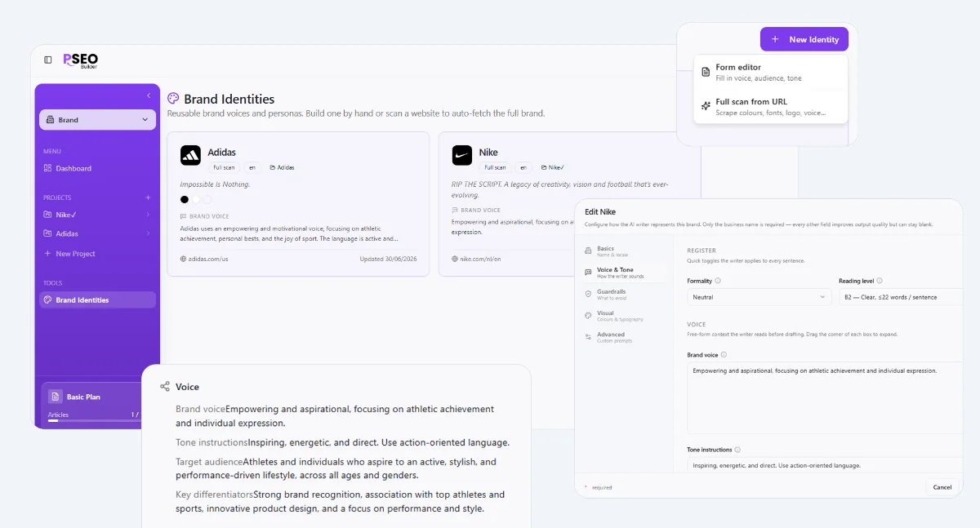Click the Adidas card title
Image resolution: width=980 pixels, height=528 pixels.
pos(221,153)
